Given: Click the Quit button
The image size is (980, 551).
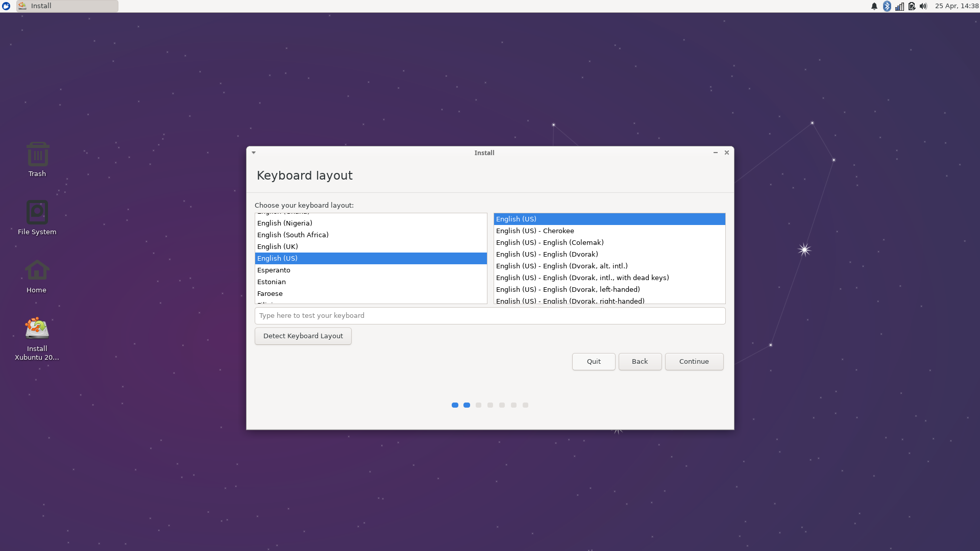Looking at the screenshot, I should (594, 362).
